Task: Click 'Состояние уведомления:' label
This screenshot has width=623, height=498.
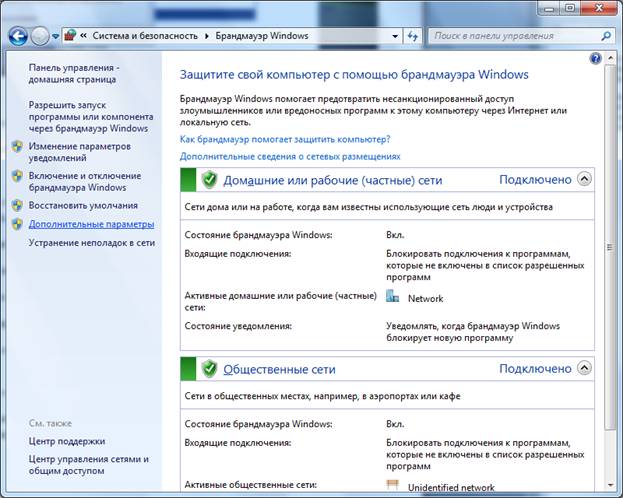Action: click(x=238, y=326)
